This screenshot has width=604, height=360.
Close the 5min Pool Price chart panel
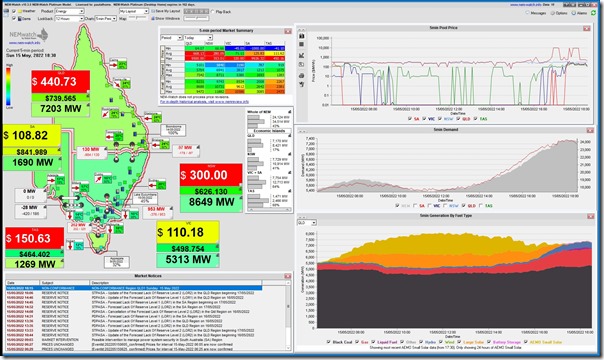tap(586, 28)
